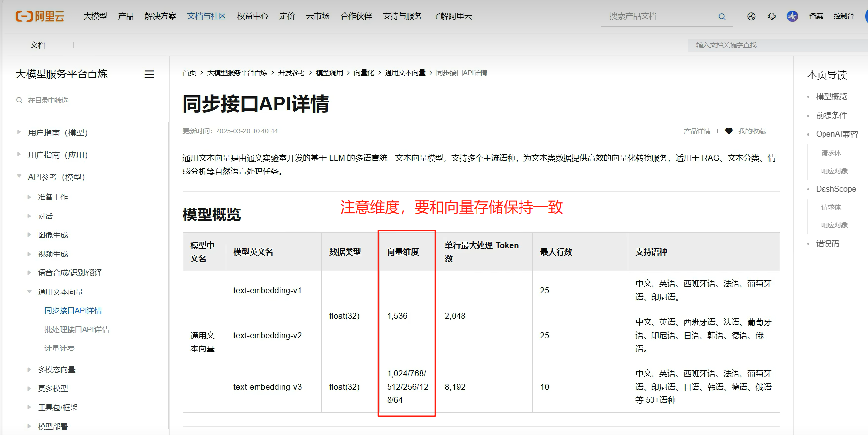The height and width of the screenshot is (435, 868).
Task: Expand 多模态向量 section
Action: point(29,369)
